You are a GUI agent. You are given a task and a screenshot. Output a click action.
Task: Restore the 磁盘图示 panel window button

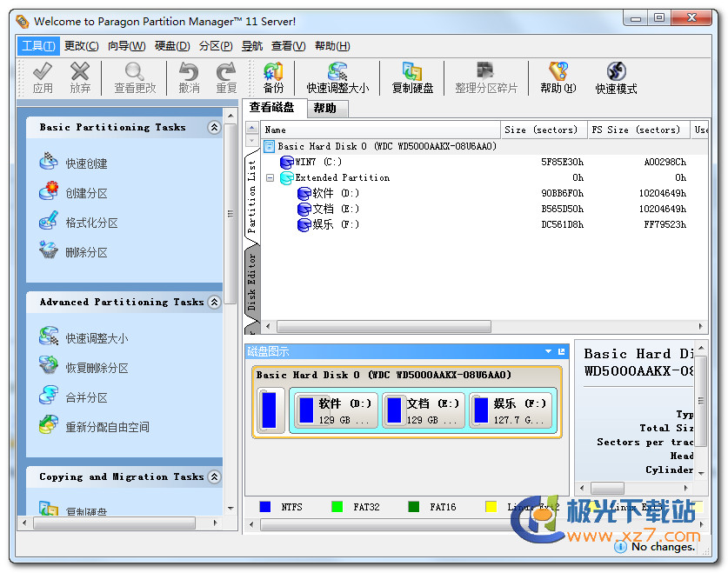pyautogui.click(x=561, y=351)
